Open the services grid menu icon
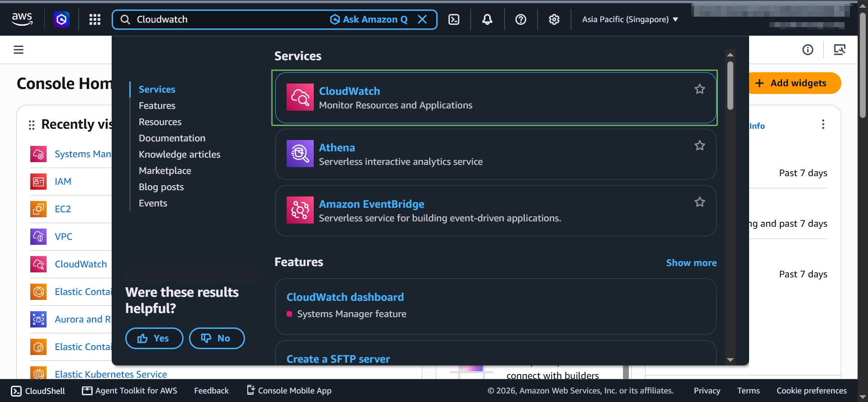 [95, 19]
